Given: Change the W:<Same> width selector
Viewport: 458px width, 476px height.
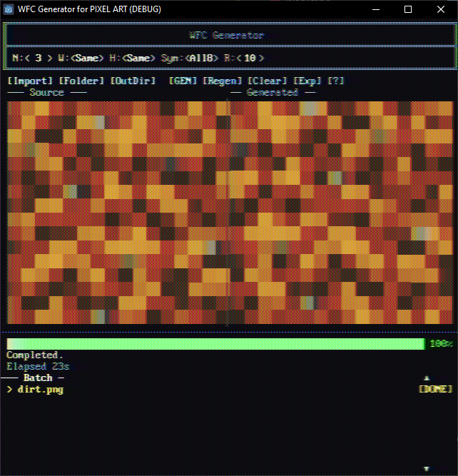Looking at the screenshot, I should (x=81, y=58).
